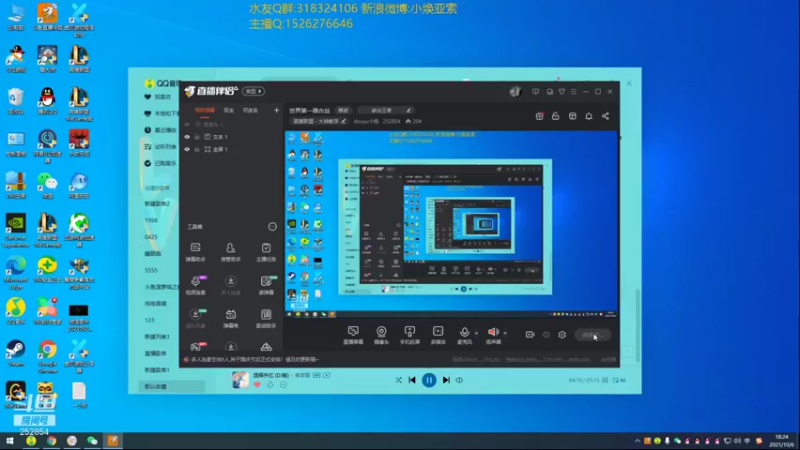Open the 读弹幕 read-danmaku tool
Image resolution: width=800 pixels, height=450 pixels.
pos(266,285)
